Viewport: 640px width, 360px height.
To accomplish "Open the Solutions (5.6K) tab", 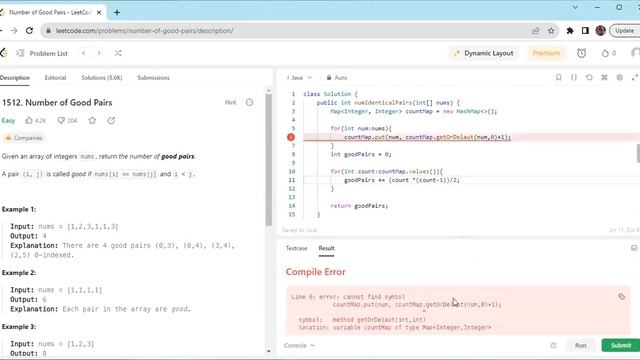I will (102, 78).
